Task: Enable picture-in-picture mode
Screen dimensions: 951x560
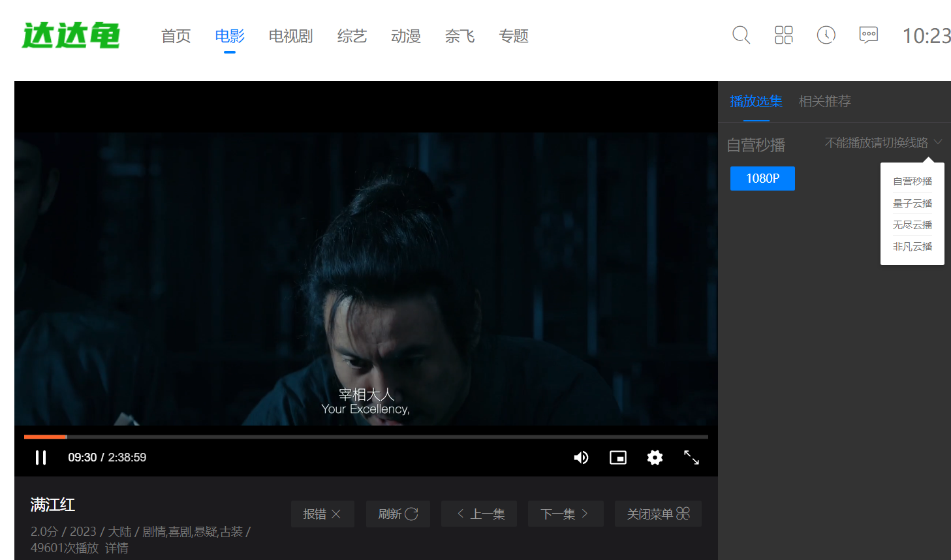Action: (x=617, y=458)
